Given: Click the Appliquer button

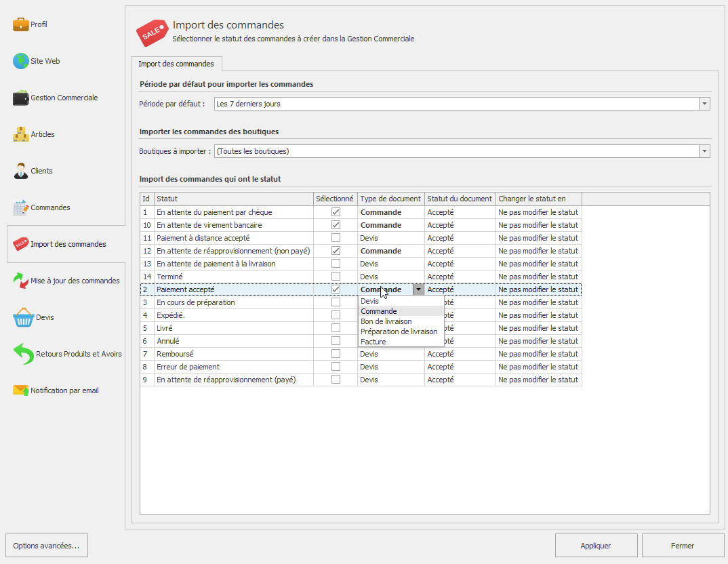Looking at the screenshot, I should click(x=596, y=546).
